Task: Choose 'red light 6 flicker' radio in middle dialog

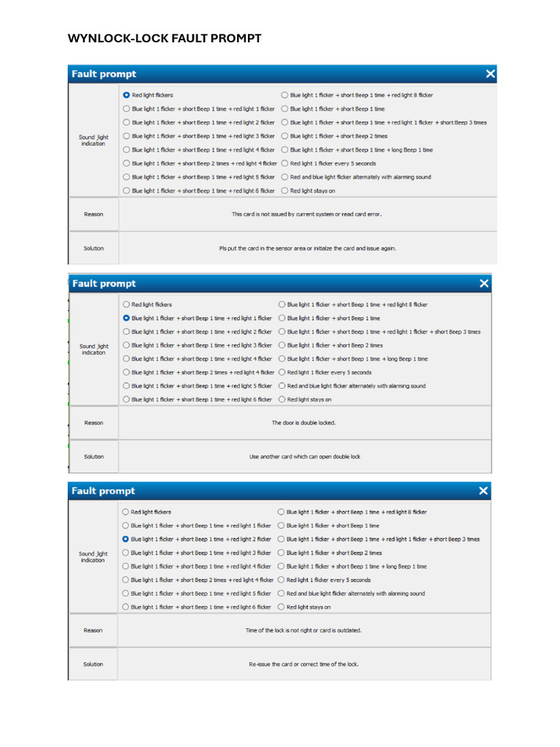Action: pyautogui.click(x=126, y=399)
